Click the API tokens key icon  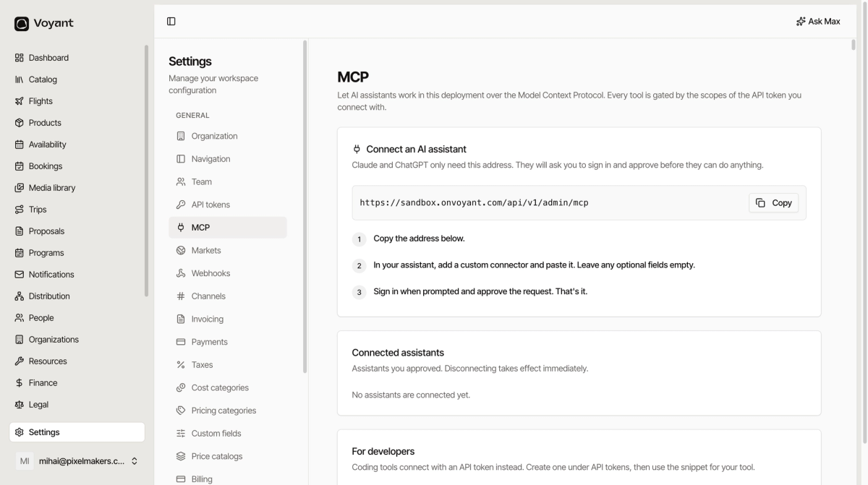click(x=181, y=205)
